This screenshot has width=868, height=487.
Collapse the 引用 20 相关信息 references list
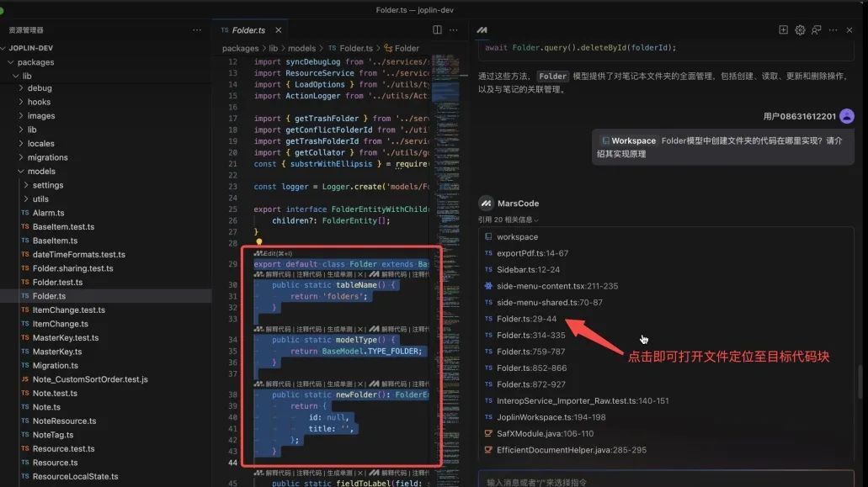(x=509, y=220)
